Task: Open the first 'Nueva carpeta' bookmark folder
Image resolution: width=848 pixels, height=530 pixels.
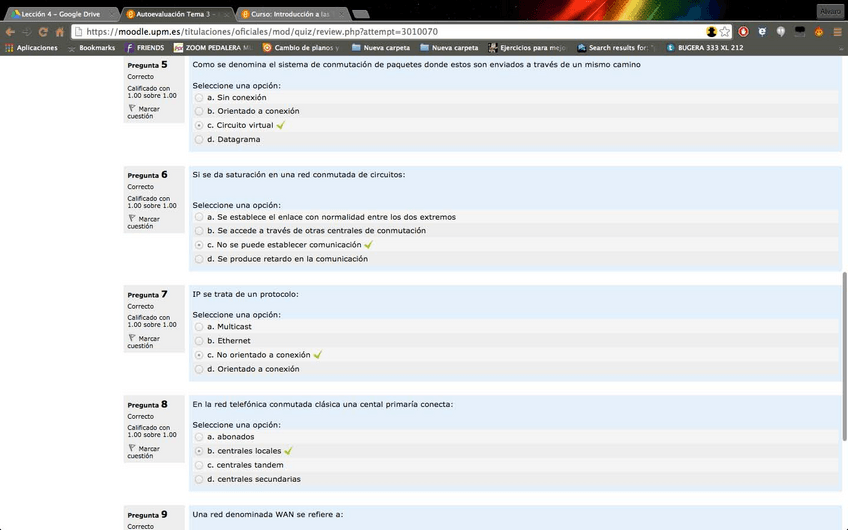Action: [x=380, y=48]
